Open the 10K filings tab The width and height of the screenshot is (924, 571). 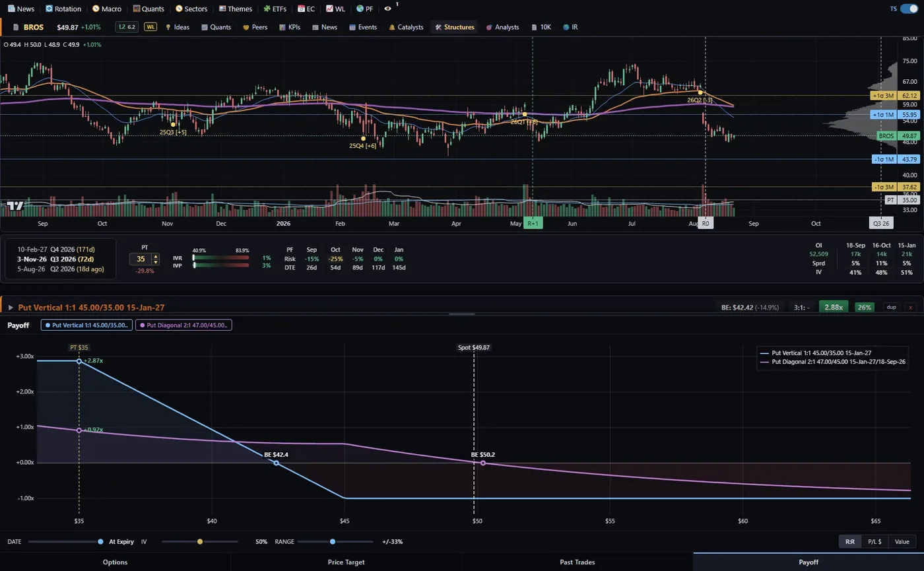[x=541, y=27]
